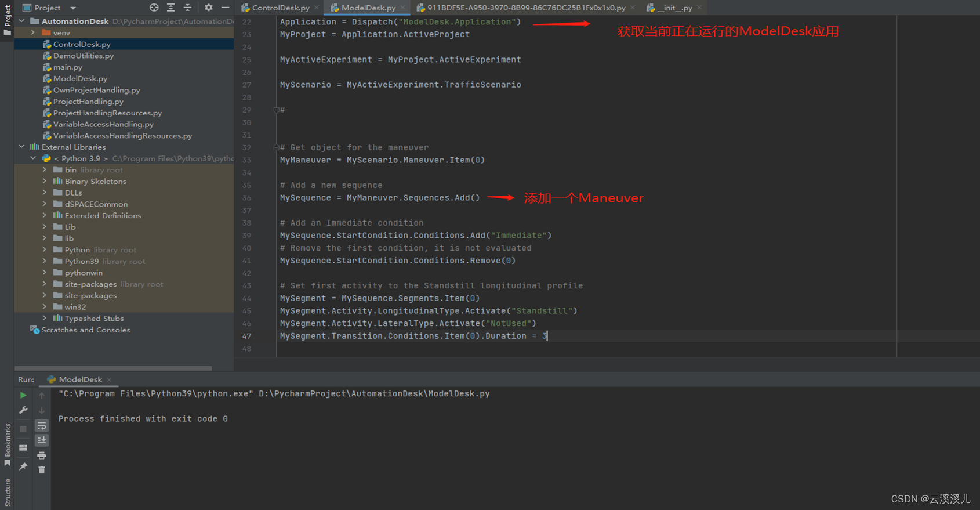Click scroll to end icon in Run console
This screenshot has width=980, height=510.
point(42,440)
